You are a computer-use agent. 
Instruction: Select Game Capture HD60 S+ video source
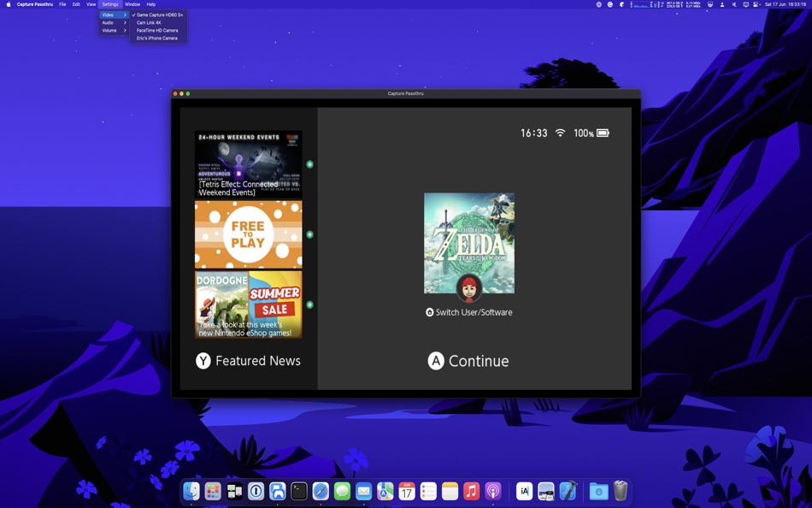158,15
